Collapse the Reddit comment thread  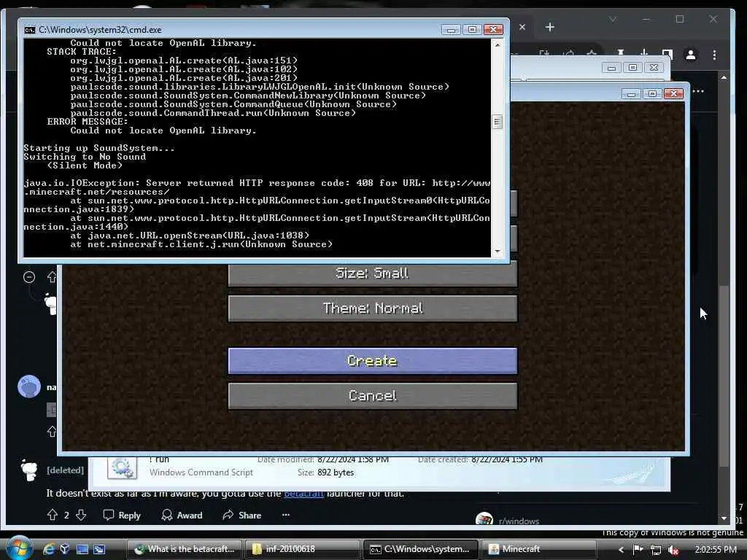point(29,277)
